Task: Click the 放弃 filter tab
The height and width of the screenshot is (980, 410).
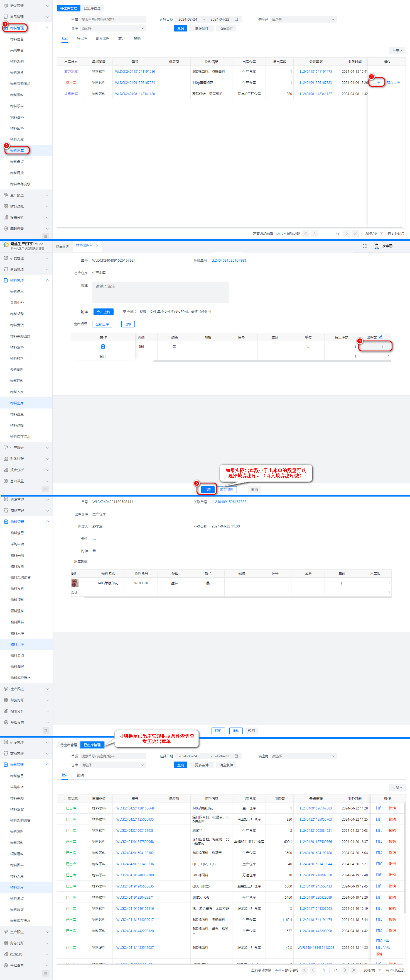Action: (x=122, y=38)
